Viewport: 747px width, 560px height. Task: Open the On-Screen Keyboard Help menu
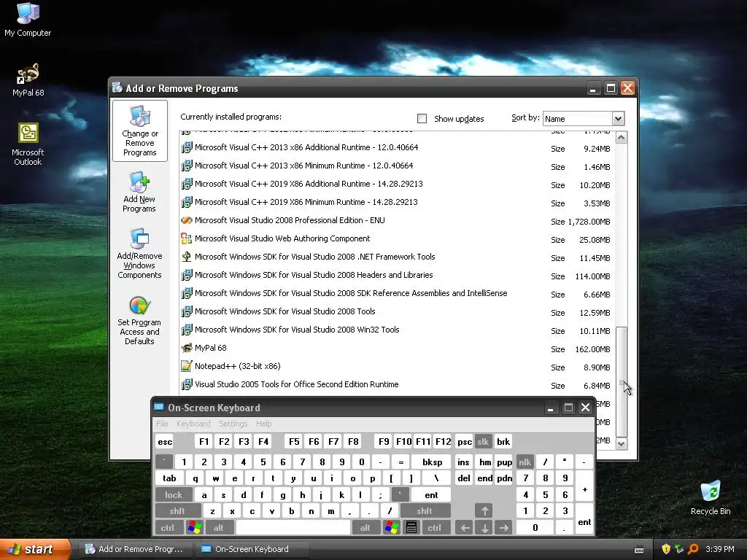click(263, 424)
